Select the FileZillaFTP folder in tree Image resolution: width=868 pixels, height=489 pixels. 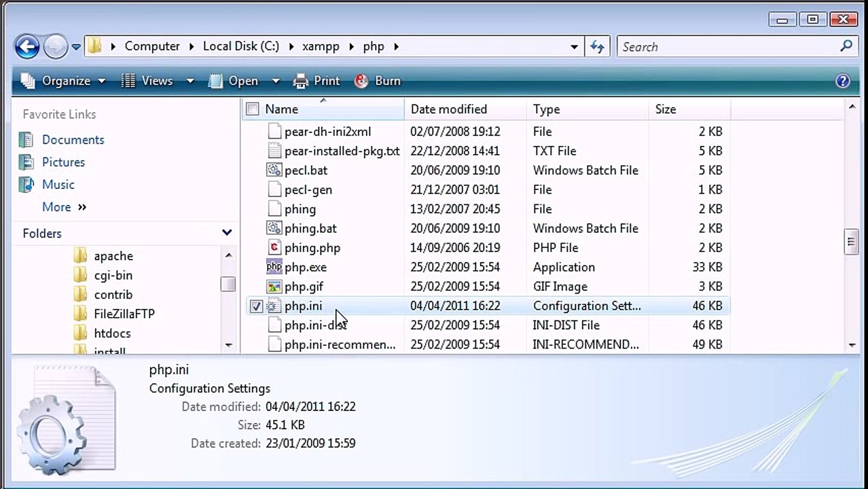[x=124, y=314]
